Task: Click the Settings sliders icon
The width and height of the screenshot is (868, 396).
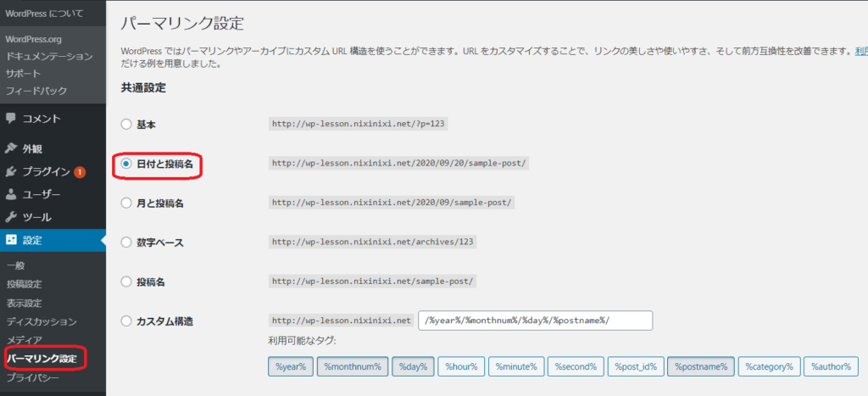Action: 11,240
